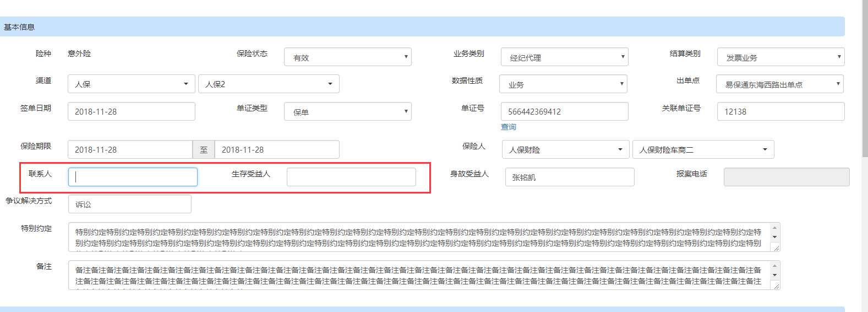This screenshot has width=868, height=312.
Task: Click the 单证号 field with 566442369412
Action: 564,111
